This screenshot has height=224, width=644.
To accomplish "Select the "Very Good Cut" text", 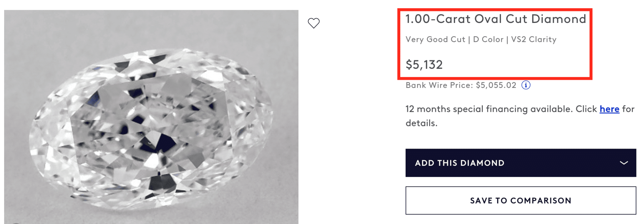I will click(435, 39).
